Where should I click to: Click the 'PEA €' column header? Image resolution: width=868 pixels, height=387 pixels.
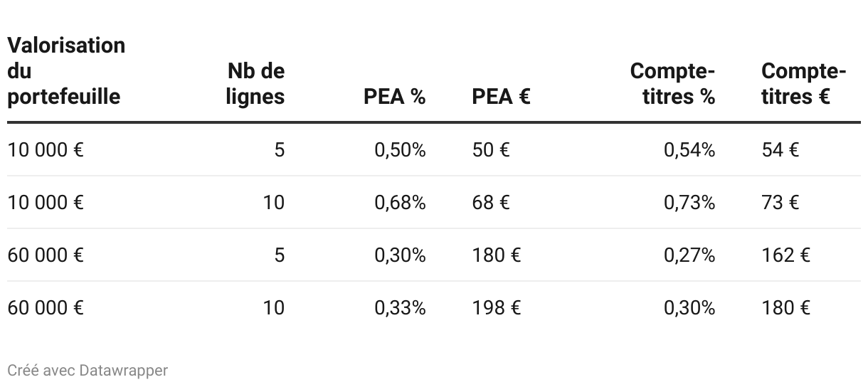(x=501, y=97)
